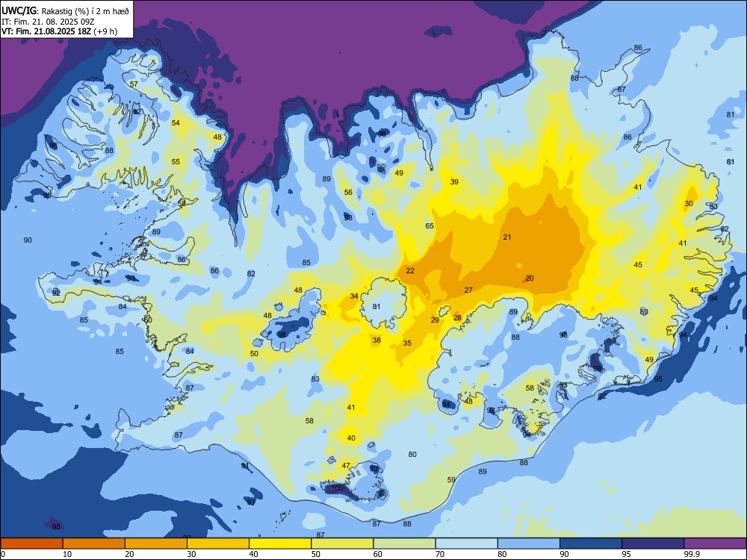Click the yellow-green 60–70 legend swatch
This screenshot has width=747, height=560.
click(404, 544)
